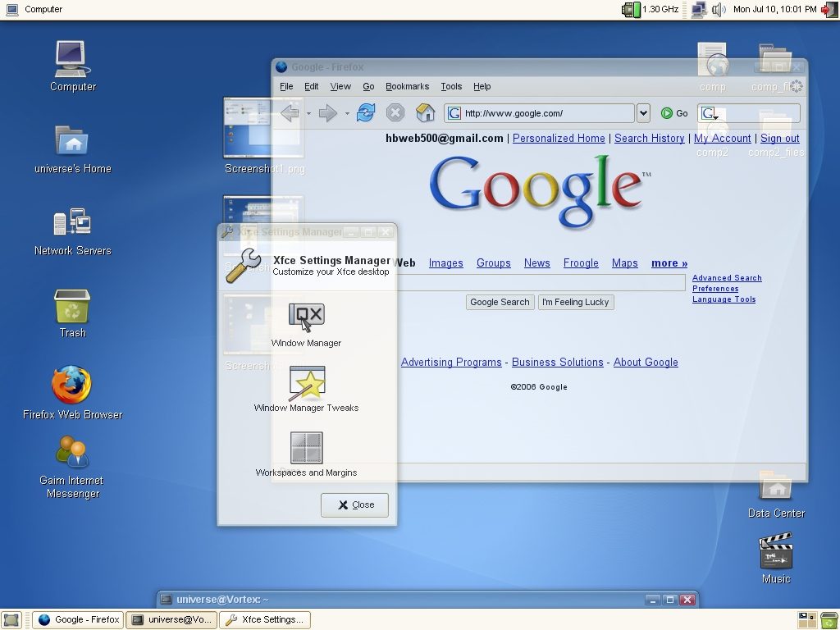840x630 pixels.
Task: Click the CPU frequency 1.30 GHz monitor
Action: coord(650,9)
